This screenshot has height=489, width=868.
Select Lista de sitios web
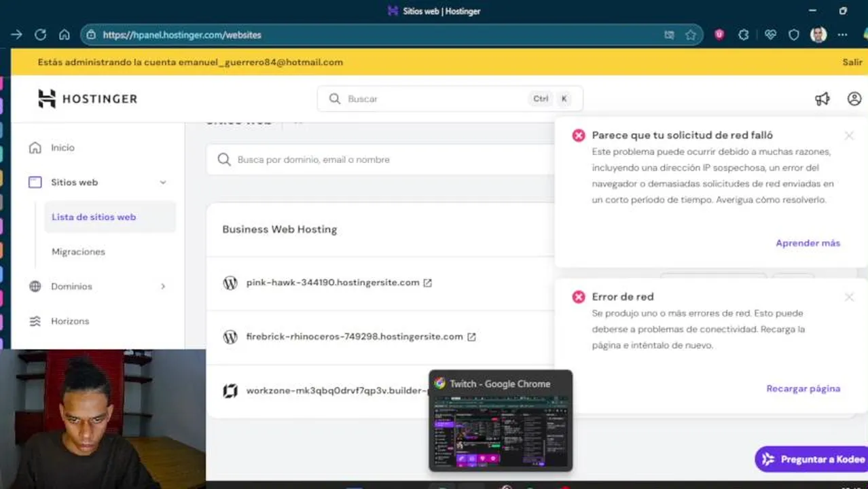[x=109, y=217]
